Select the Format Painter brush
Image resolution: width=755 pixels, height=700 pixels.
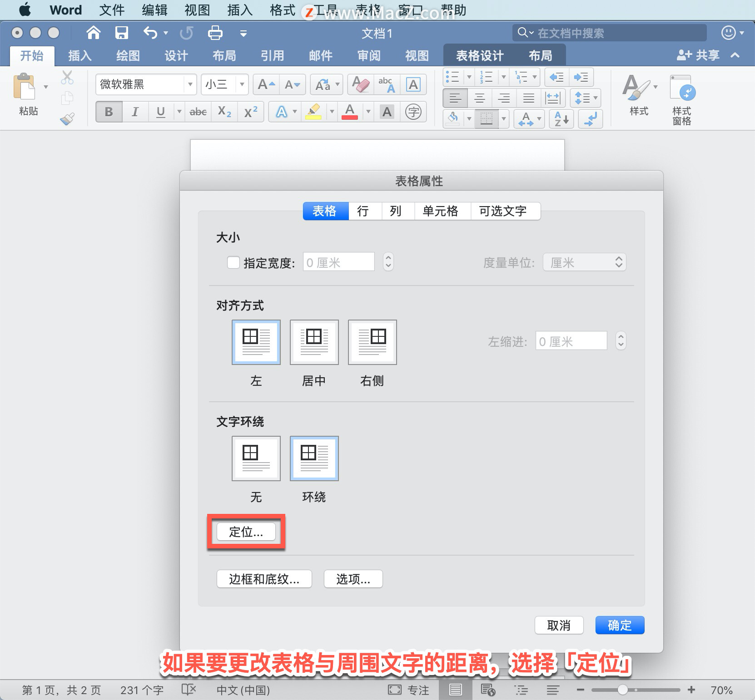tap(67, 119)
